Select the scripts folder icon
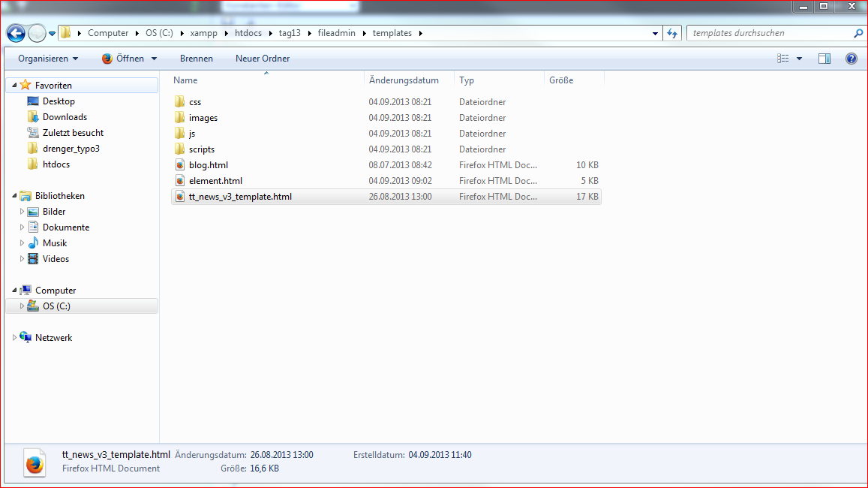This screenshot has height=488, width=868. (x=179, y=149)
